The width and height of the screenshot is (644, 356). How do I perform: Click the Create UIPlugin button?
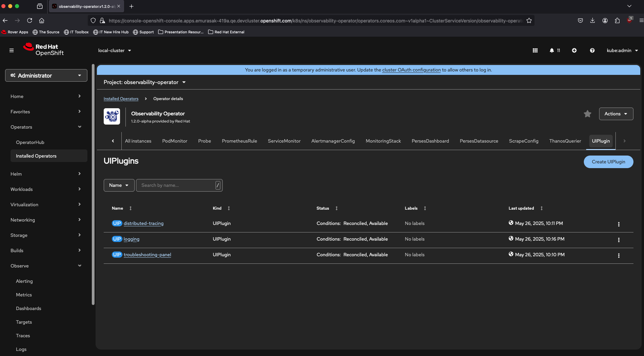(608, 162)
